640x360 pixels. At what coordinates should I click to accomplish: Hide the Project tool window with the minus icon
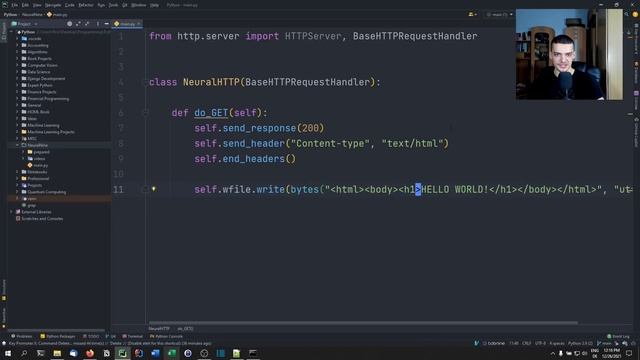click(x=107, y=24)
